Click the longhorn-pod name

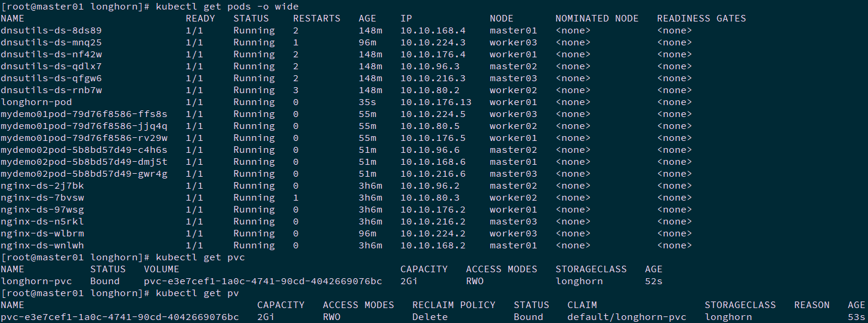click(36, 102)
